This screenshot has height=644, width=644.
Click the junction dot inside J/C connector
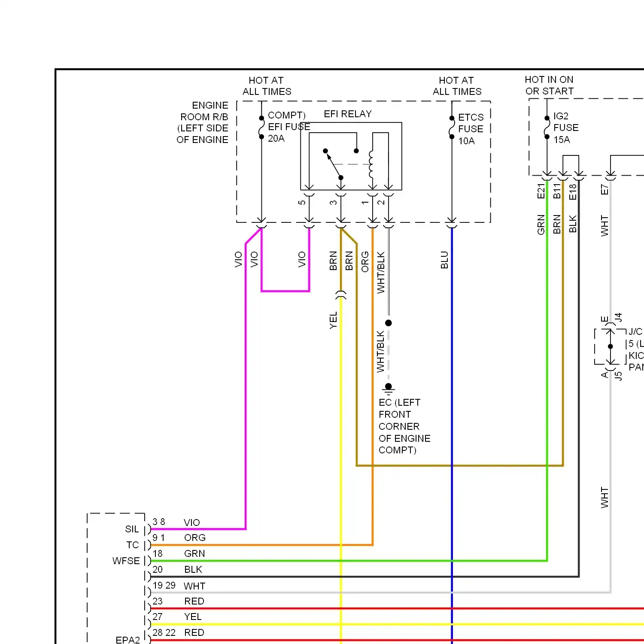611,346
